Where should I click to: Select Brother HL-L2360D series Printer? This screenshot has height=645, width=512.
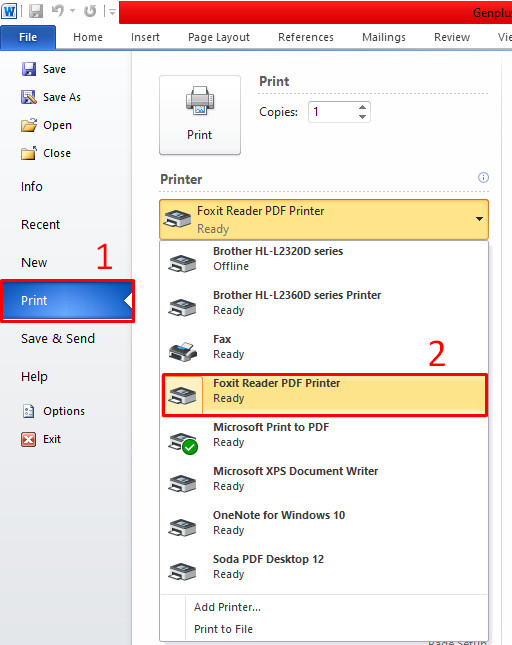[x=324, y=303]
